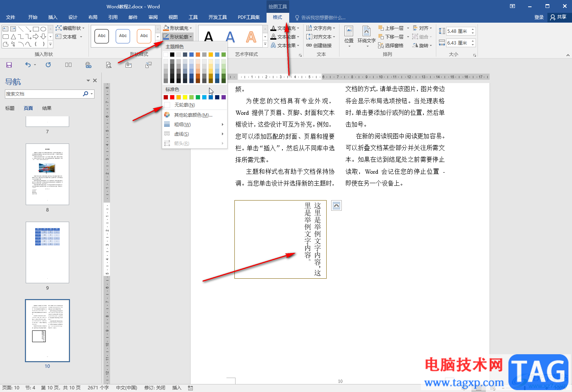Viewport: 572px width, 392px height.
Task: Click the Share (共享) icon
Action: (558, 17)
